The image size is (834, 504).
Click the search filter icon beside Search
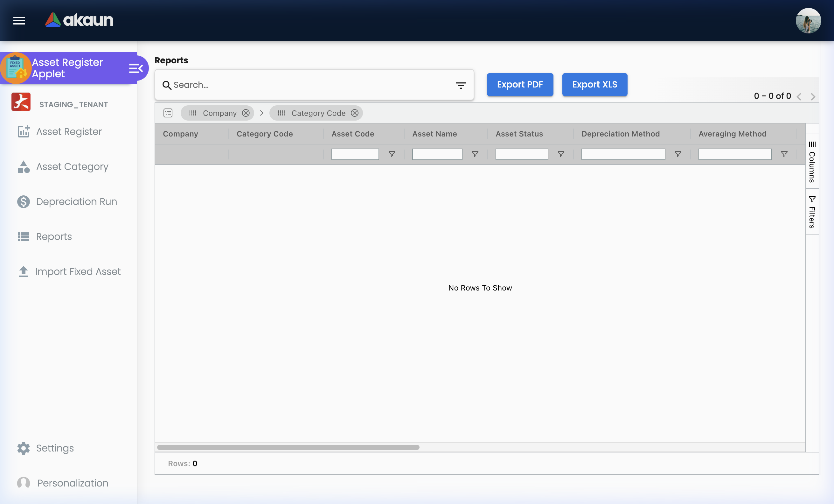461,85
